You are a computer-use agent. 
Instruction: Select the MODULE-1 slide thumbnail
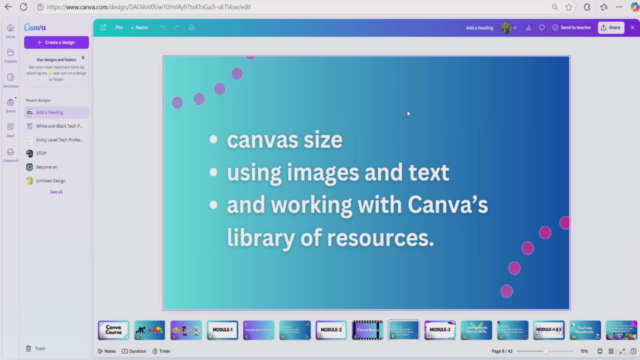222,330
